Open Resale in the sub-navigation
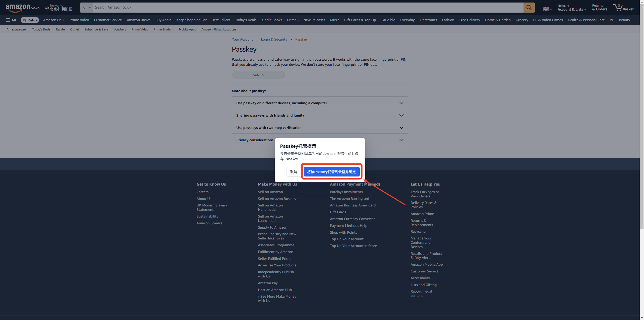Screen dimensions: 644x320 pyautogui.click(x=60, y=29)
